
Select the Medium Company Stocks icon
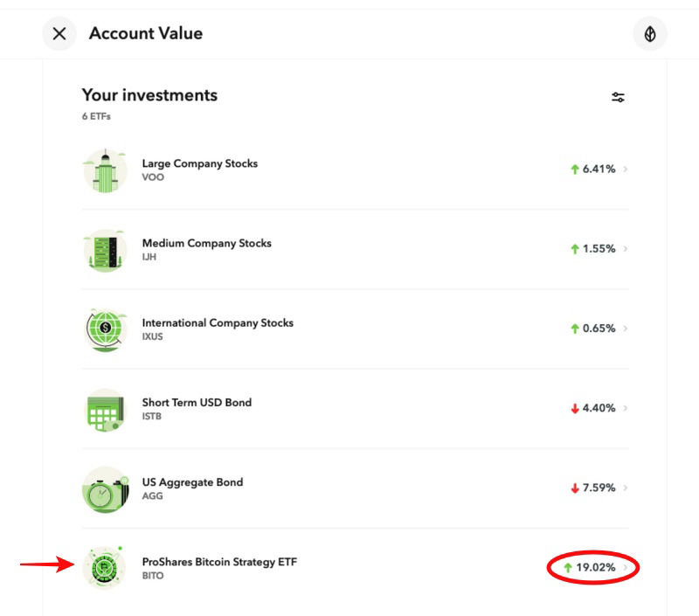coord(104,250)
